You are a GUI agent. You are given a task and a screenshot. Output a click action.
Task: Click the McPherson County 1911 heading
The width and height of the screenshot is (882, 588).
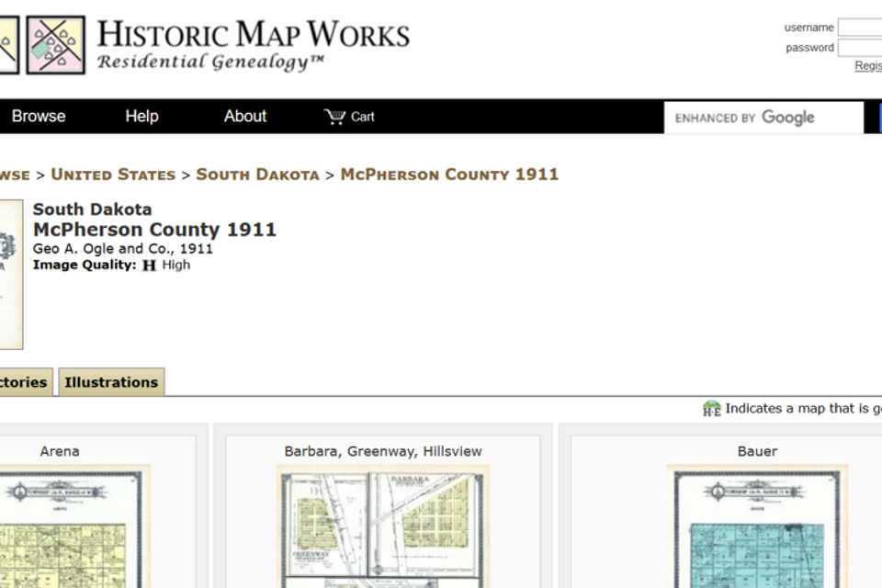[154, 230]
